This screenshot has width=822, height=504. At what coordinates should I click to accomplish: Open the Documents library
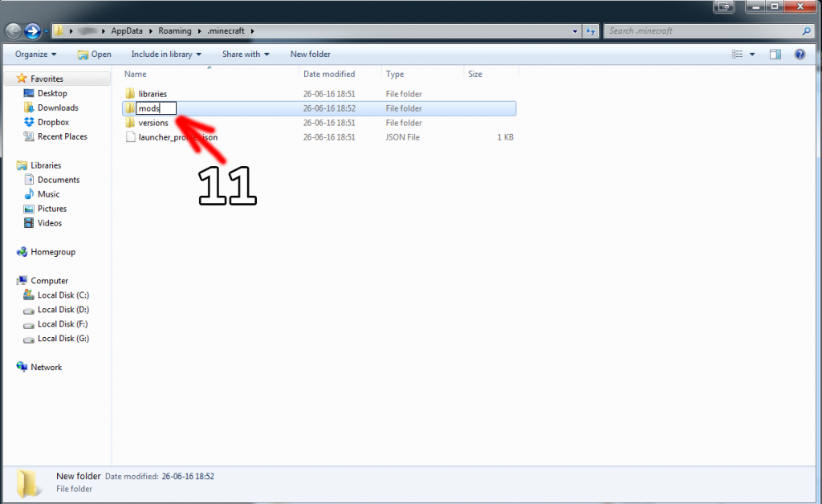click(59, 180)
